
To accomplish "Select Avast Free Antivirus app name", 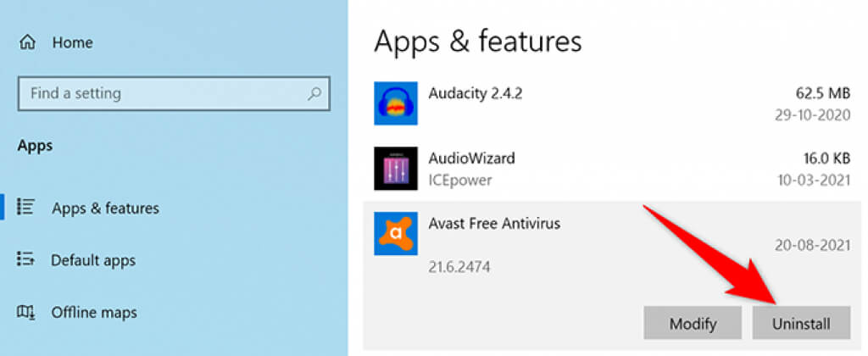I will 494,224.
